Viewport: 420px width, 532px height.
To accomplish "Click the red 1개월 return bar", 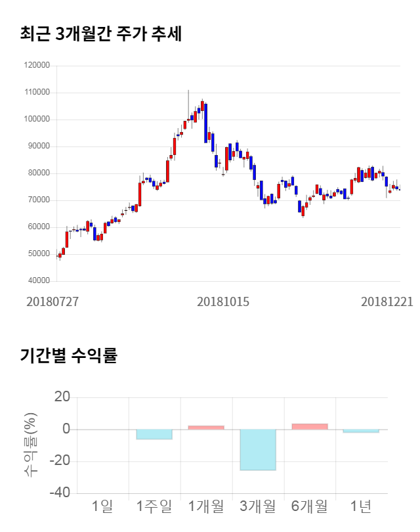I will point(206,428).
